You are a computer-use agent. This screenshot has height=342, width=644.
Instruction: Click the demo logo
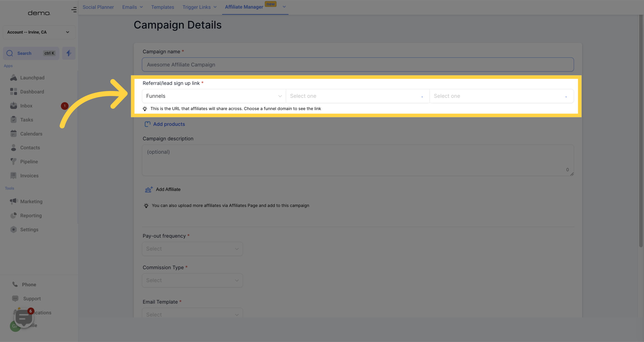coord(39,13)
